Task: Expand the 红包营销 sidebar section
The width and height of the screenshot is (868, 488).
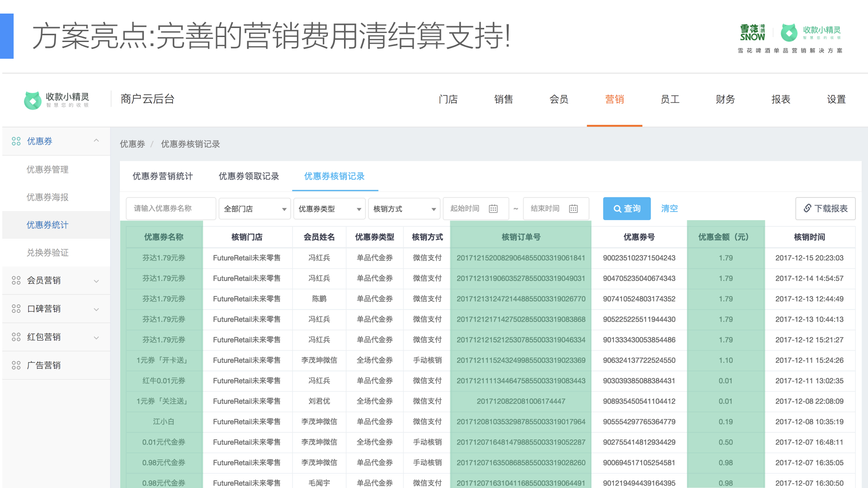Action: [x=96, y=338]
